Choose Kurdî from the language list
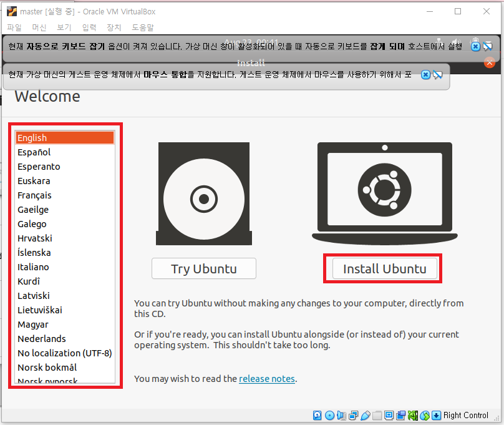 65,281
